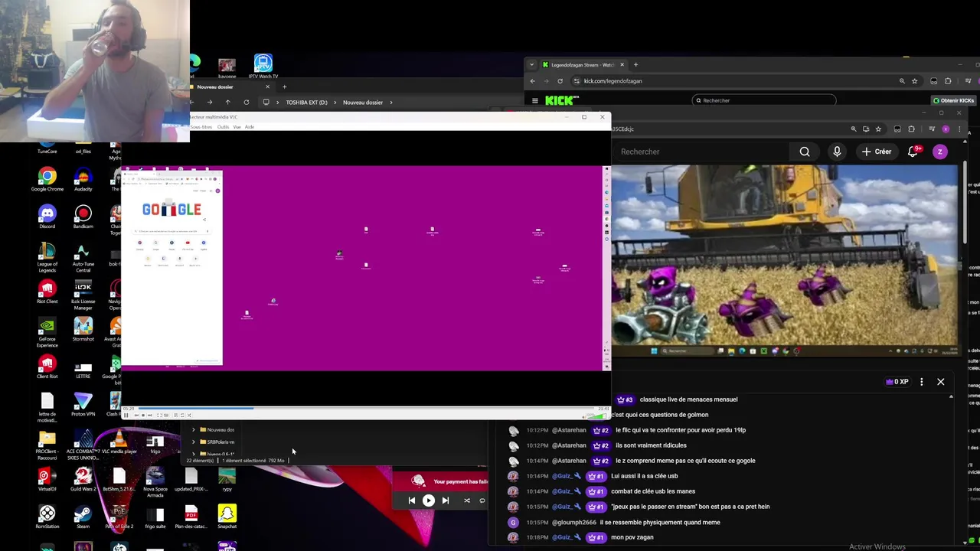Open Path of Exile 2 shortcut
The image size is (980, 551).
(x=119, y=517)
